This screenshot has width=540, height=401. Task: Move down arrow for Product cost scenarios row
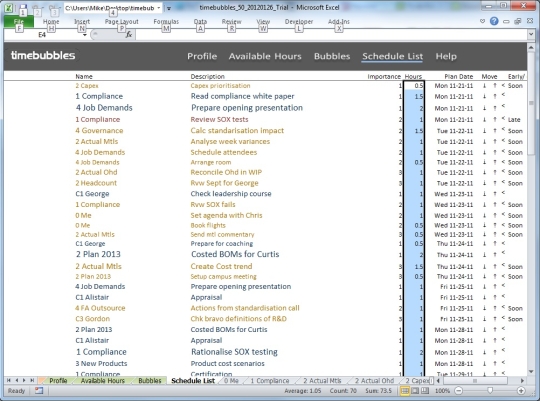[484, 363]
